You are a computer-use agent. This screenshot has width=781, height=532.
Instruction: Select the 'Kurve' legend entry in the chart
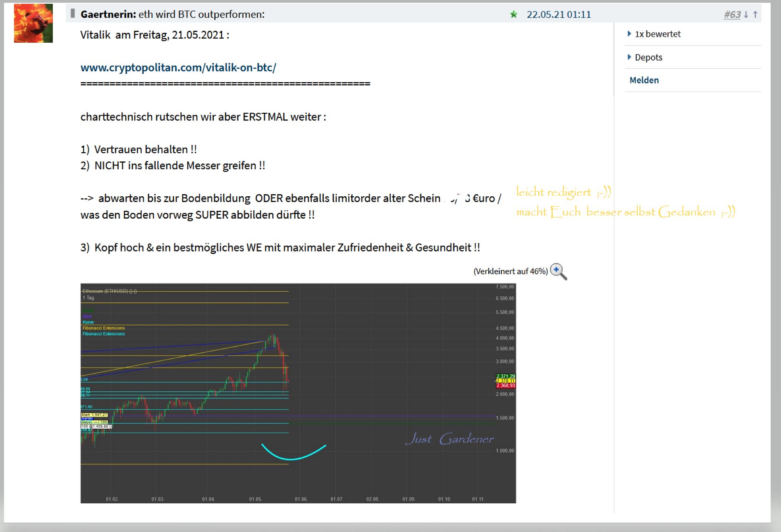(88, 322)
